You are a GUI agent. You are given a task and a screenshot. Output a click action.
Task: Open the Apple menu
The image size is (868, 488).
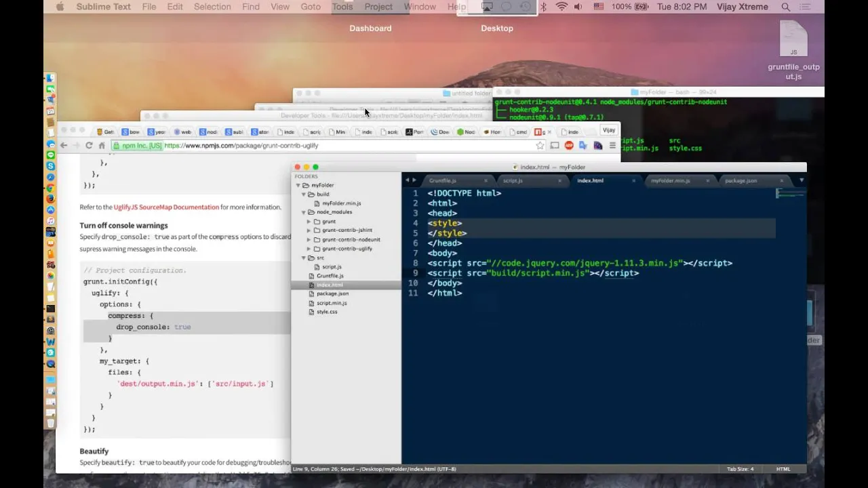(60, 7)
